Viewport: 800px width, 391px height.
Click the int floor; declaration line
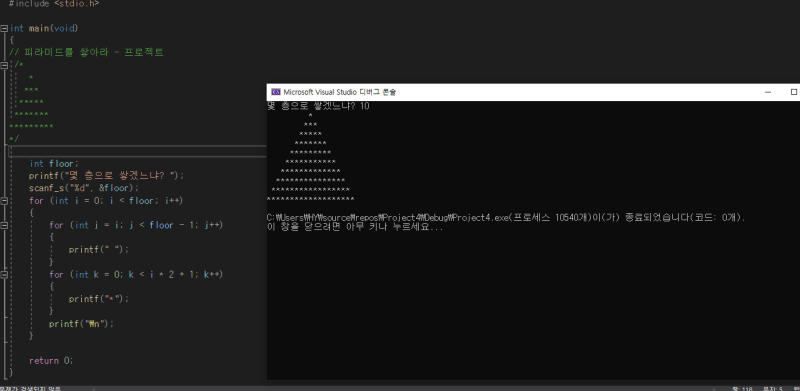tap(54, 164)
